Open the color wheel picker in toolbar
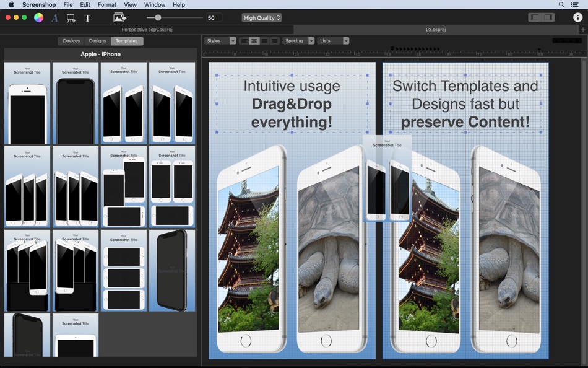Screen dimensions: 588x368 pos(38,17)
